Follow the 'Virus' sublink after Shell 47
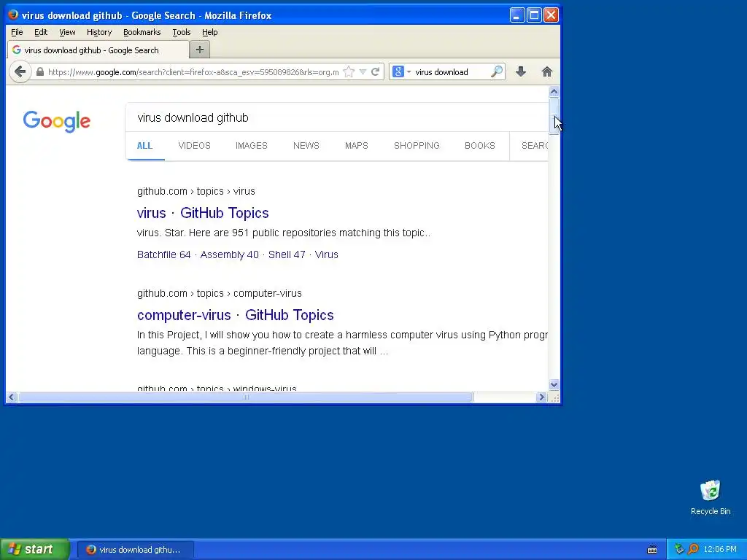Image resolution: width=747 pixels, height=560 pixels. pyautogui.click(x=326, y=254)
